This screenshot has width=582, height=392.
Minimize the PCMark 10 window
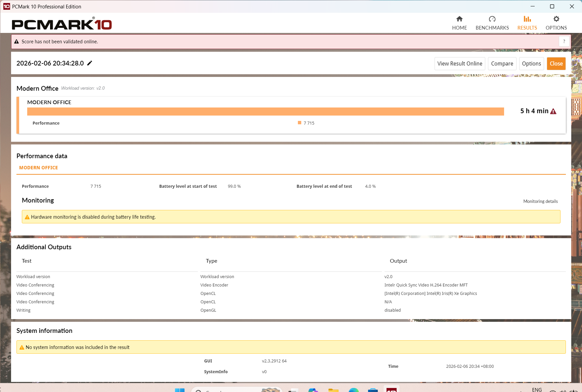[x=533, y=6]
